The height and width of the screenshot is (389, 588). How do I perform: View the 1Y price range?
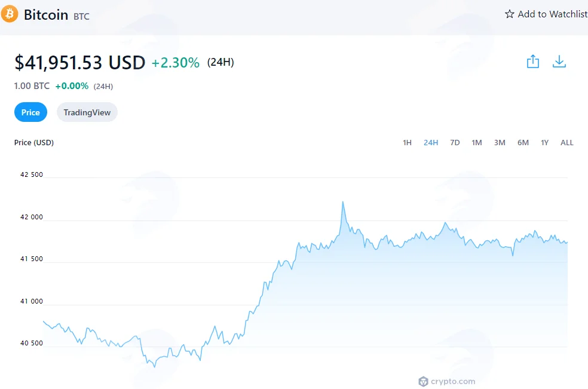pyautogui.click(x=544, y=143)
